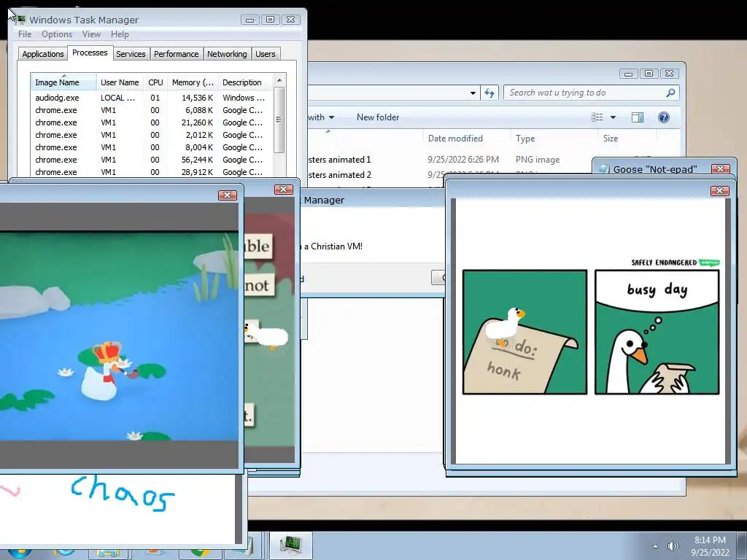The image size is (747, 560).
Task: Sort processes by Description column
Action: pyautogui.click(x=245, y=82)
